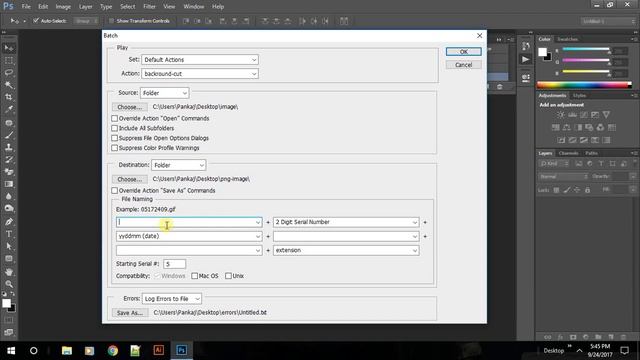Viewport: 640px width, 360px height.
Task: Enable Suppress Color Profile Warnings
Action: click(115, 148)
